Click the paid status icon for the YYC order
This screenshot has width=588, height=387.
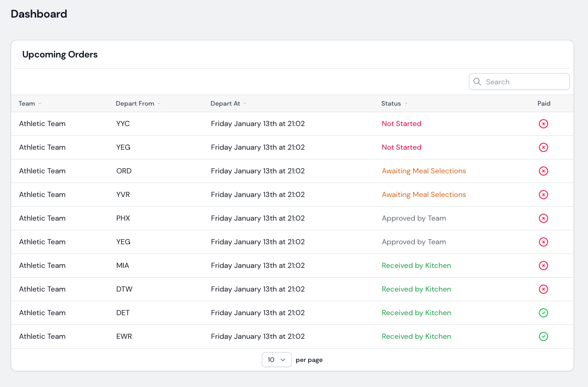tap(544, 124)
